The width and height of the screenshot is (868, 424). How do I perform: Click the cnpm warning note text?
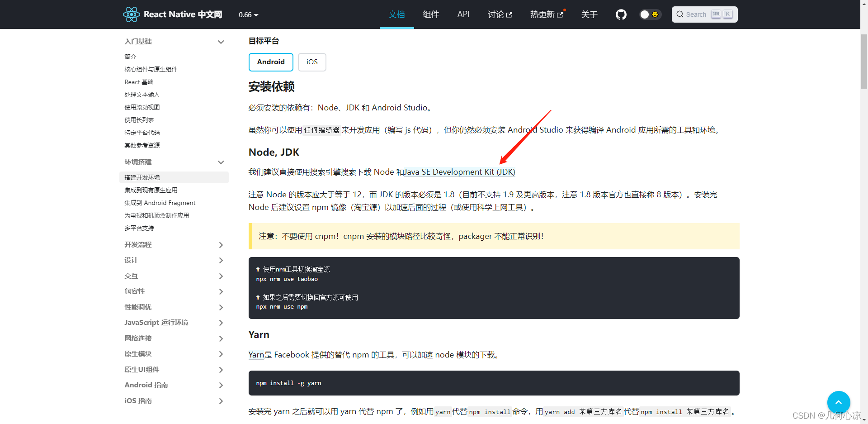point(401,236)
